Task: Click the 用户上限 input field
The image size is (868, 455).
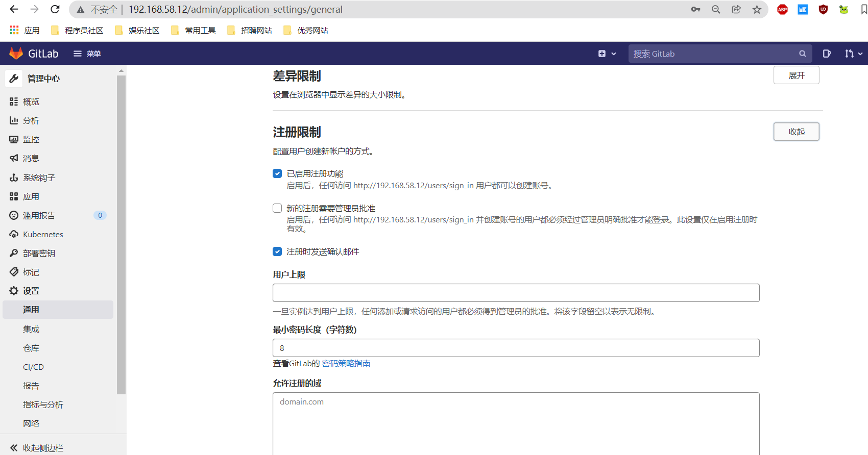Action: click(516, 293)
